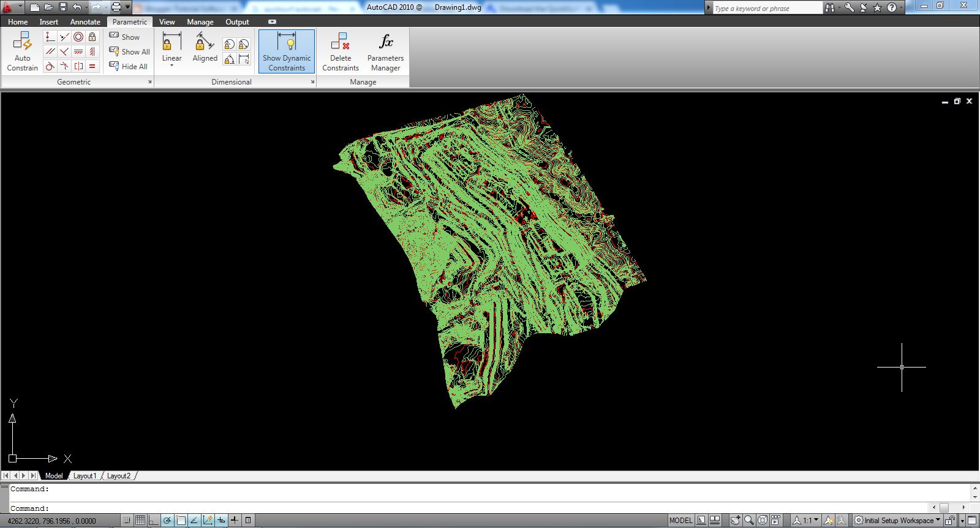The width and height of the screenshot is (980, 528).
Task: Toggle Ortho Mode in the status bar
Action: click(154, 521)
